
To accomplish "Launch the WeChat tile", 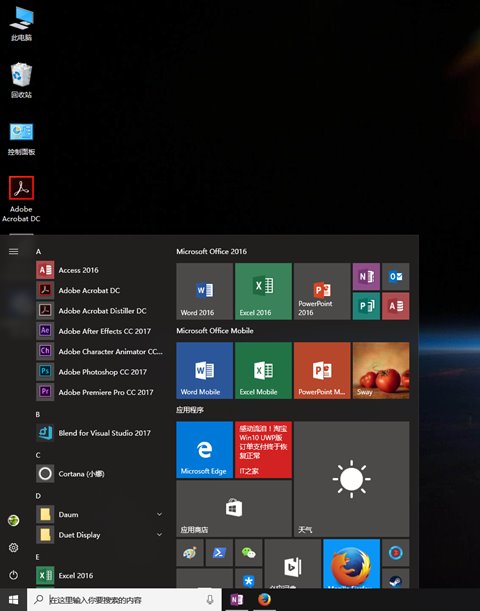I will [x=249, y=553].
